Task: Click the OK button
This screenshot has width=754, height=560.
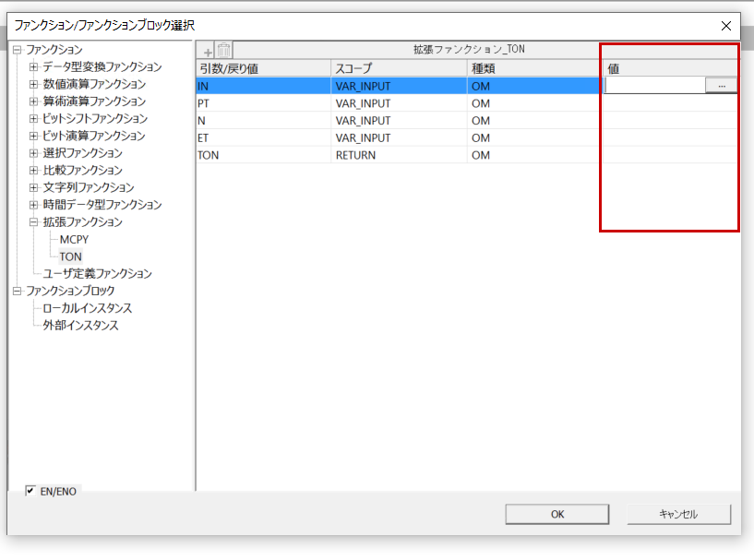Action: pos(557,514)
